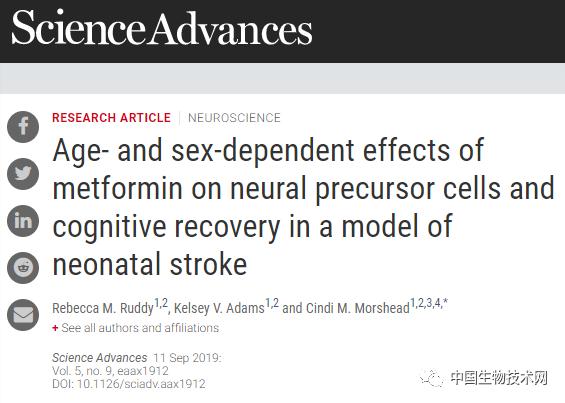Viewport: 565px width, 403px height.
Task: Click the red plus sign expander
Action: [55, 328]
